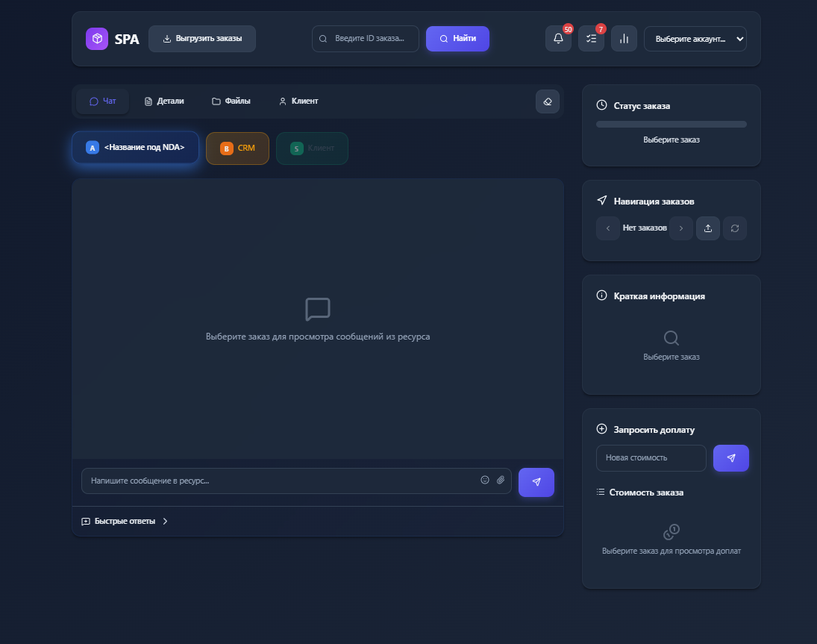
Task: Refresh the orders list
Action: [x=735, y=228]
